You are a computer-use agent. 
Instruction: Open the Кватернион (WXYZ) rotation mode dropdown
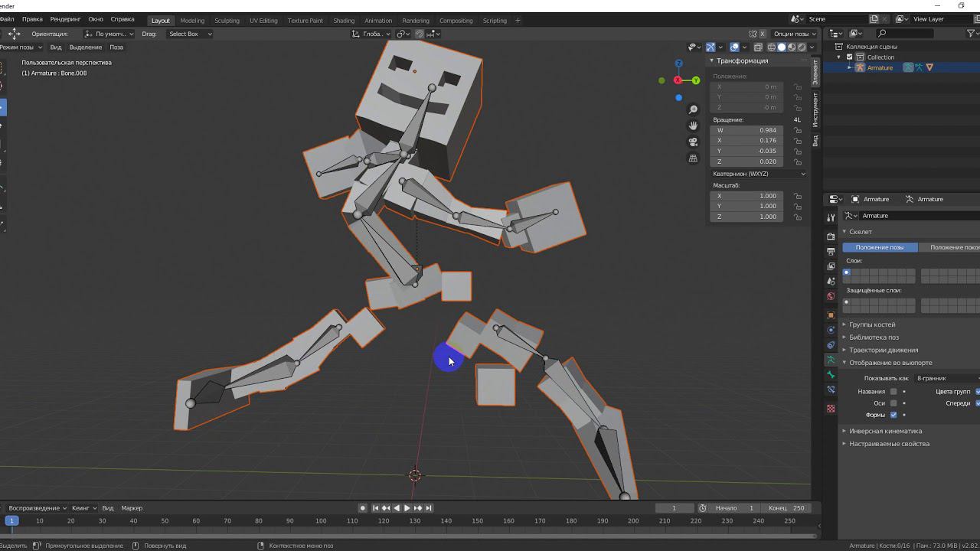758,174
